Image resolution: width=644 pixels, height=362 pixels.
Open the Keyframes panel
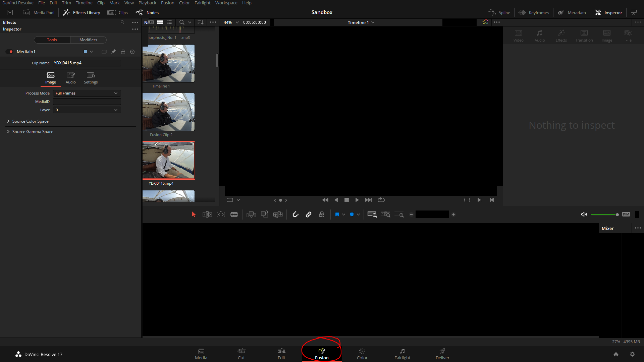coord(534,13)
